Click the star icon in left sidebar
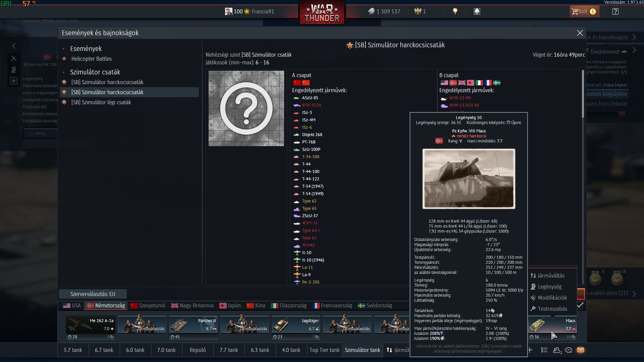Screen dimensions: 644x362 (14, 81)
